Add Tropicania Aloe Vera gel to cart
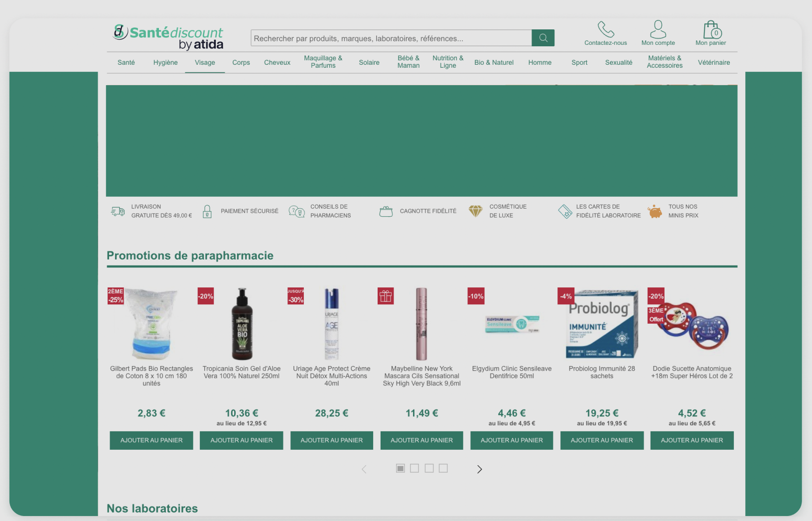 coord(242,440)
